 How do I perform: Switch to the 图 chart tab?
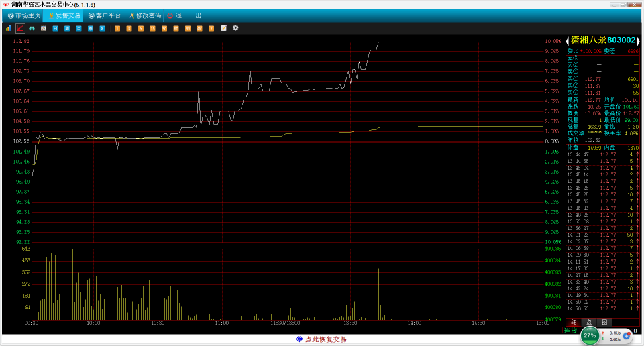tap(604, 322)
